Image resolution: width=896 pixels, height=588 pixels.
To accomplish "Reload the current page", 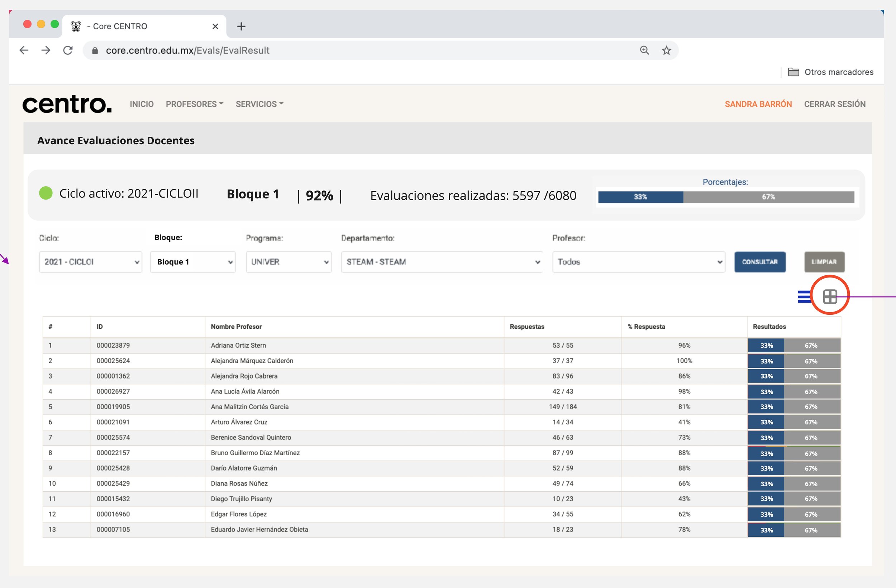I will [x=68, y=50].
